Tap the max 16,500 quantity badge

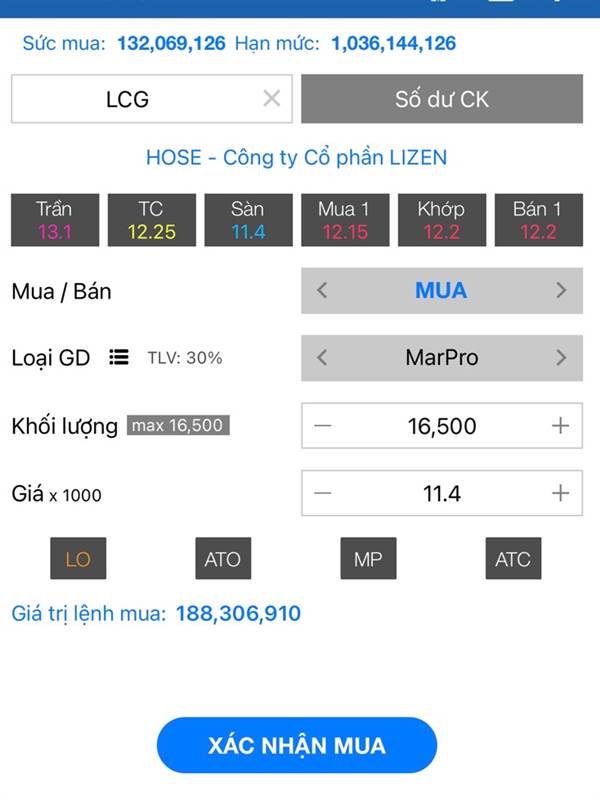tap(178, 425)
